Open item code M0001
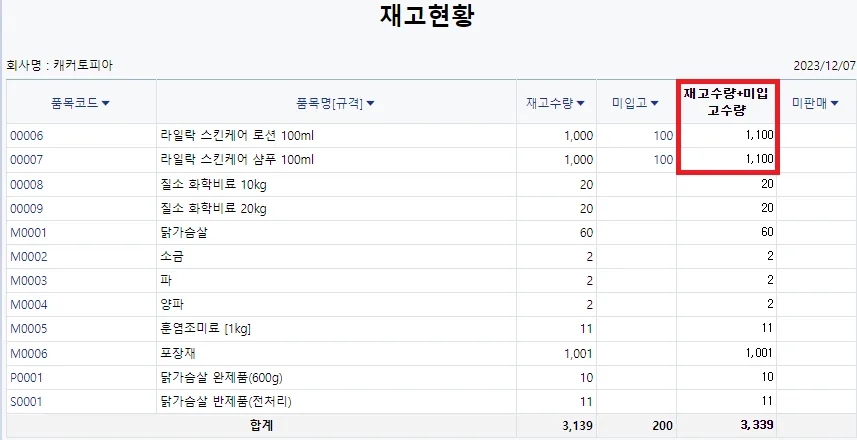Screen dimensions: 857x440 [28, 233]
